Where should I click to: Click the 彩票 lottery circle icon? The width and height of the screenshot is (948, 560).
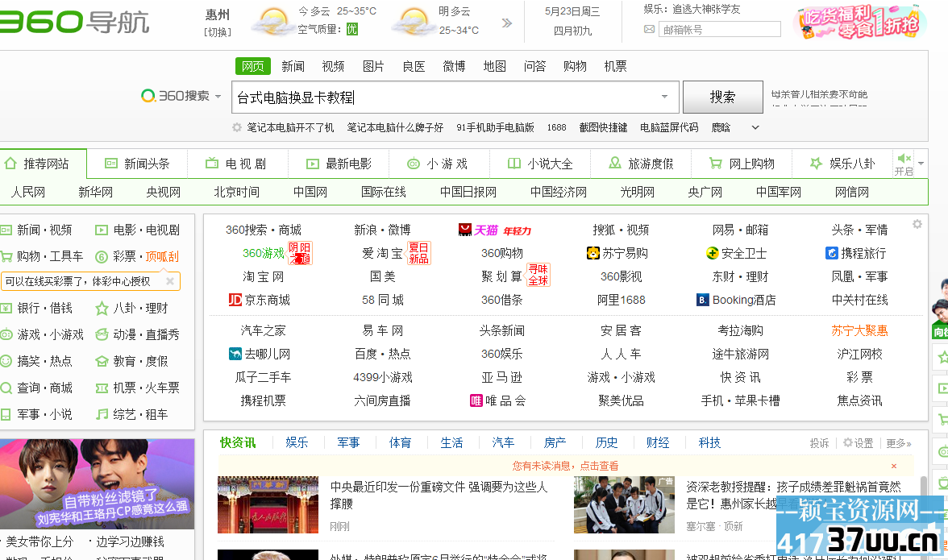pyautogui.click(x=102, y=257)
